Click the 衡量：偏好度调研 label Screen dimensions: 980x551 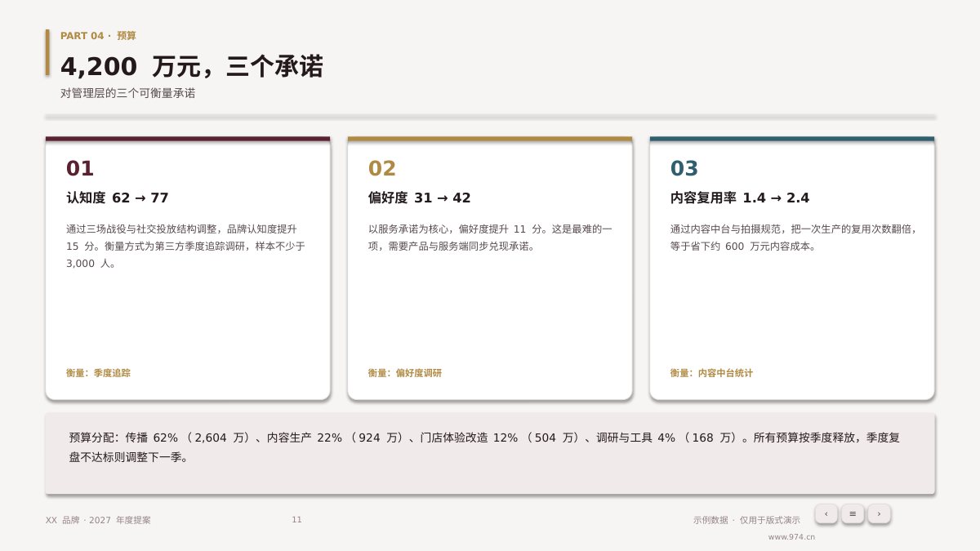[x=405, y=373]
